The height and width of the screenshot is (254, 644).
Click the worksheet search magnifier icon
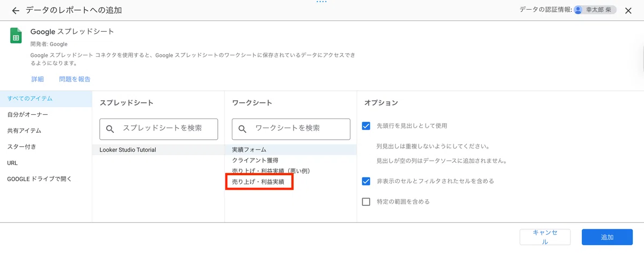click(x=243, y=129)
